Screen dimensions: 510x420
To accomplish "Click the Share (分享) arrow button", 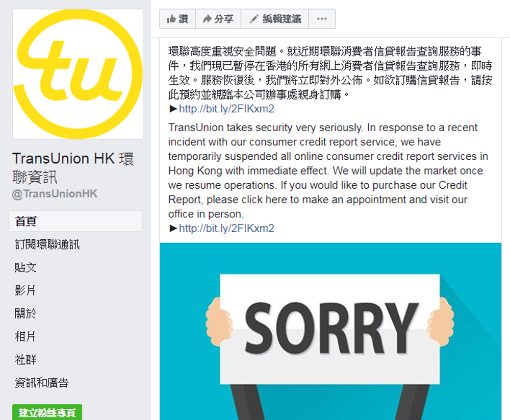I will pos(218,19).
